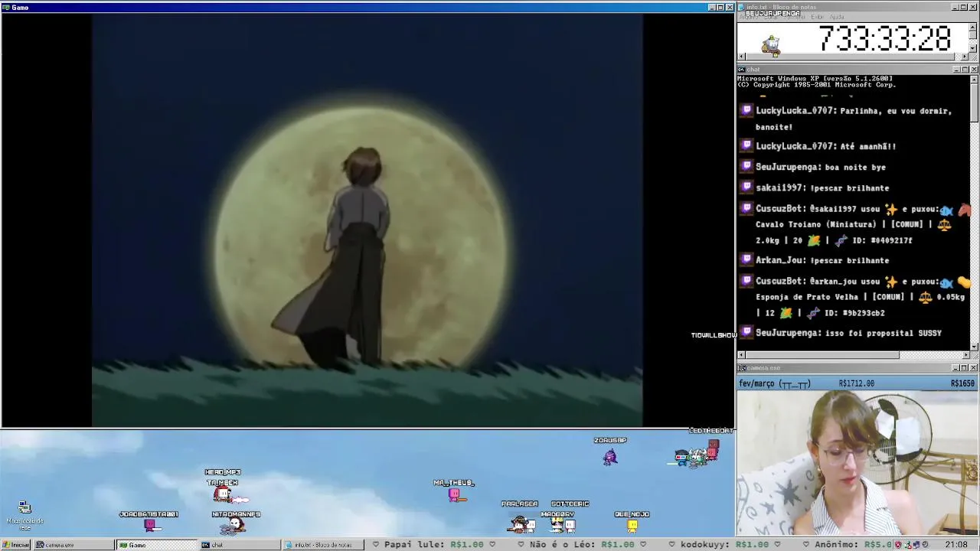980x551 pixels.
Task: Click the R$1712.00 amount in camera window
Action: pos(857,383)
